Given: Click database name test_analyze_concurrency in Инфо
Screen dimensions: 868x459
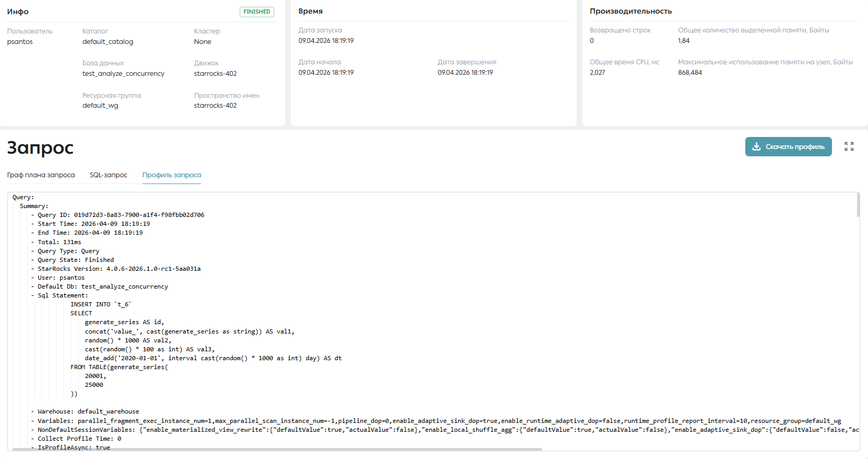Looking at the screenshot, I should [123, 74].
